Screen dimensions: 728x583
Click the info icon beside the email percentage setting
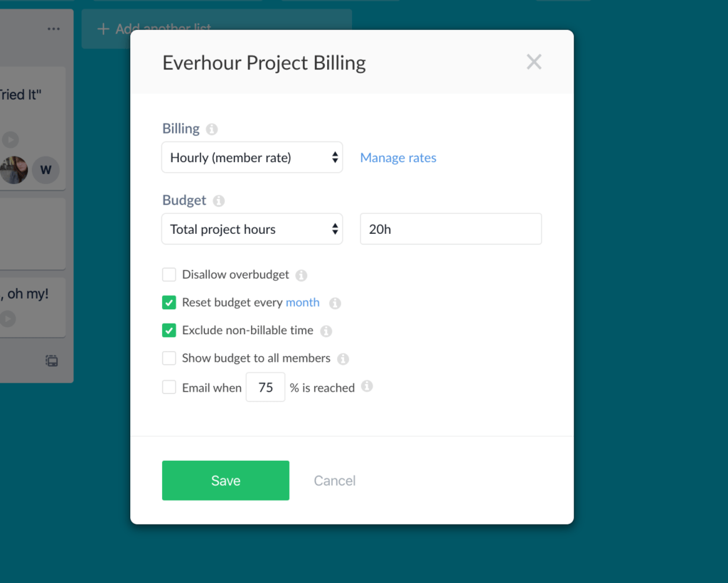point(367,387)
